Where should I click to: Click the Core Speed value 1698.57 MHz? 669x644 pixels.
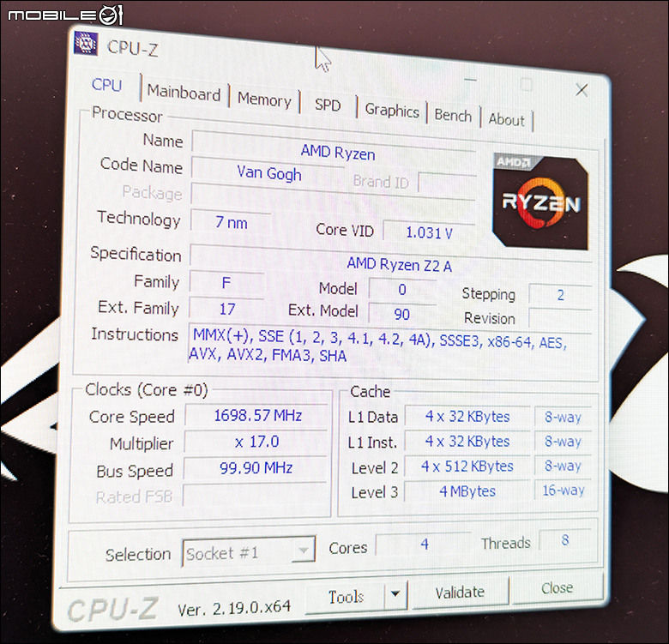point(257,415)
